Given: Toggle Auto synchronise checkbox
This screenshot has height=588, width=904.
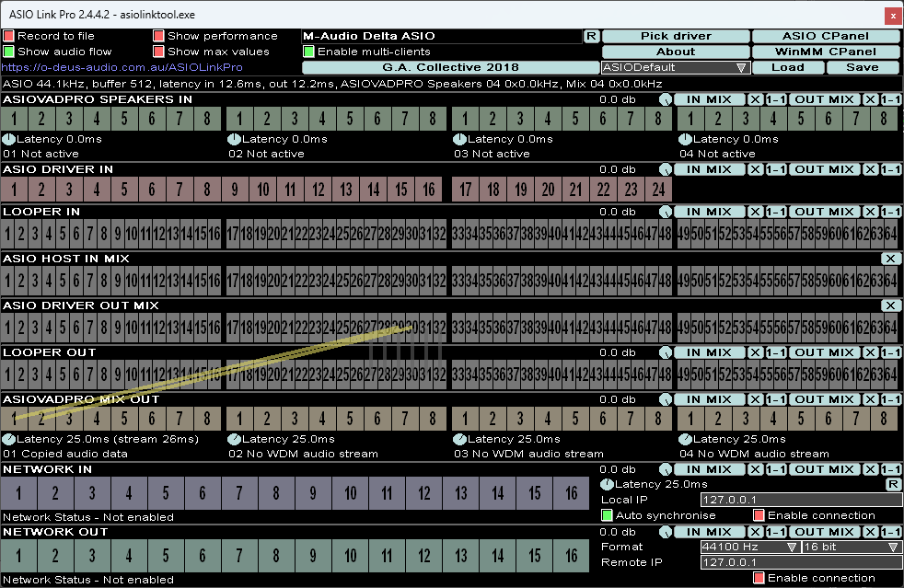Looking at the screenshot, I should (607, 515).
